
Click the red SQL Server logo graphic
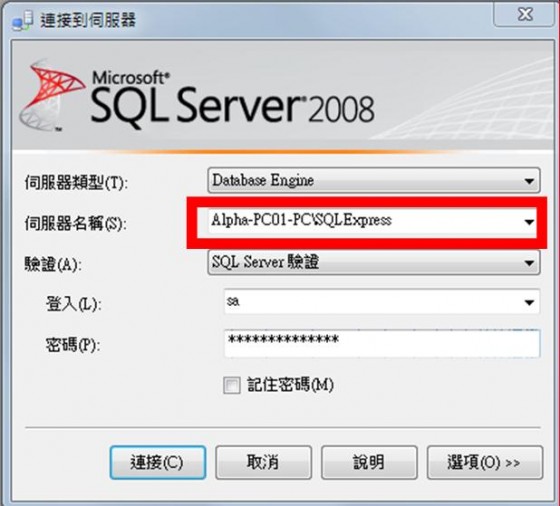pos(53,96)
